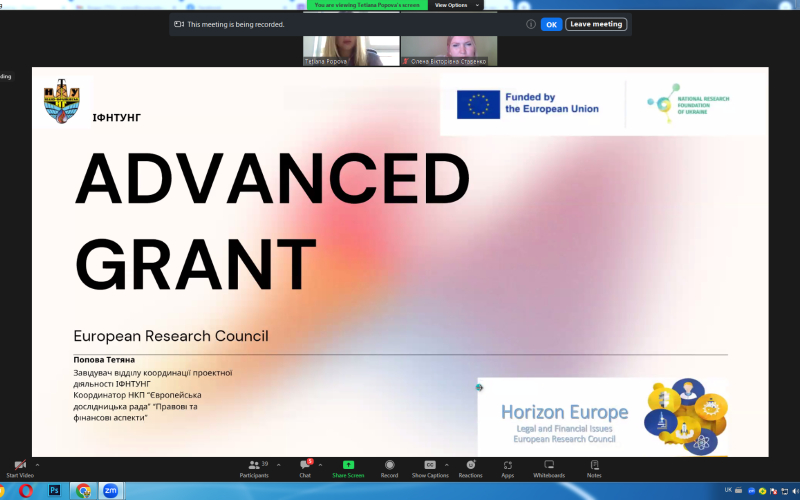Click 'This meeting is being recorded.' text
Screen dimensions: 800x500
tap(236, 24)
